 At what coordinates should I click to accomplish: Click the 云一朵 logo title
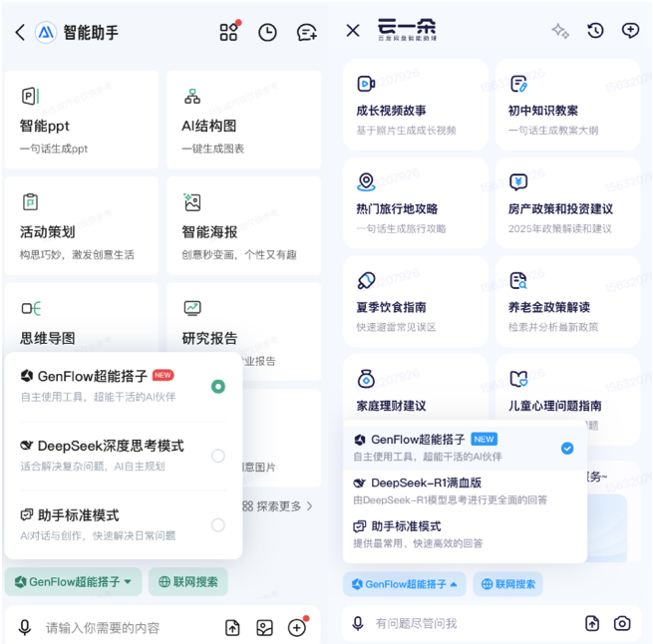click(407, 30)
